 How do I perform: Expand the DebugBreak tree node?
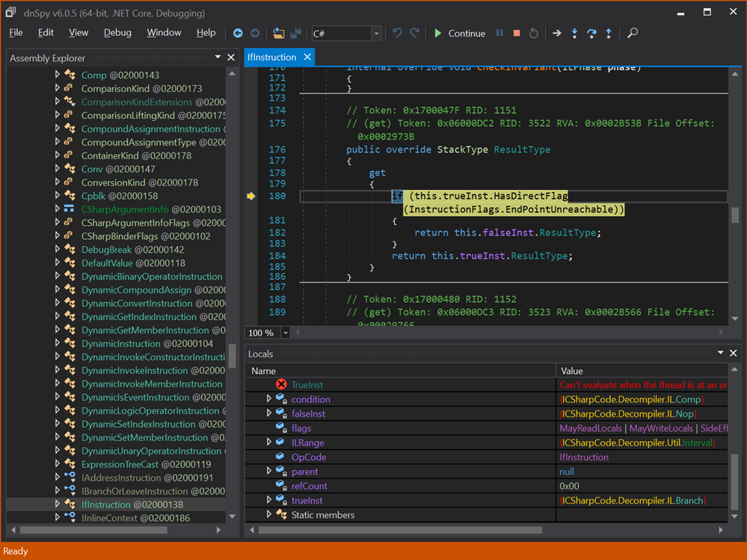[x=58, y=250]
